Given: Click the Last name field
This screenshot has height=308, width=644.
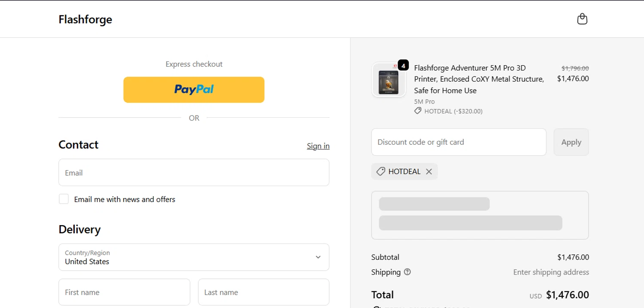Looking at the screenshot, I should click(x=263, y=292).
